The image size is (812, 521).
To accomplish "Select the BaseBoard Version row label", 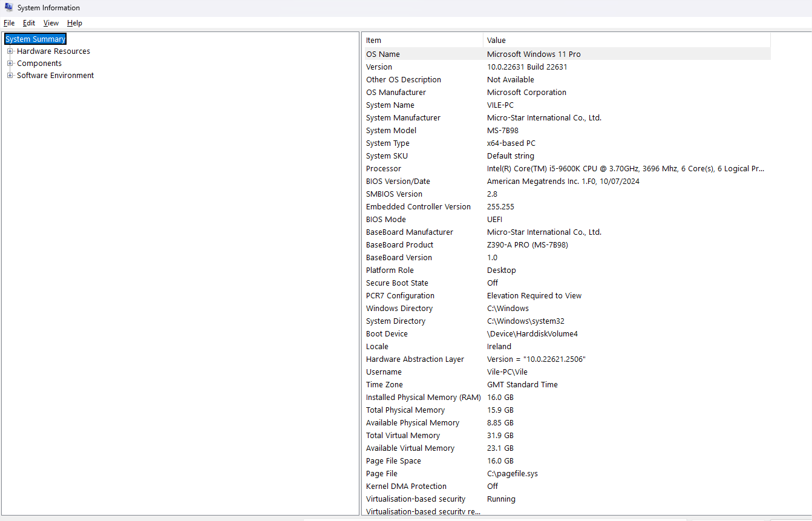I will [399, 258].
